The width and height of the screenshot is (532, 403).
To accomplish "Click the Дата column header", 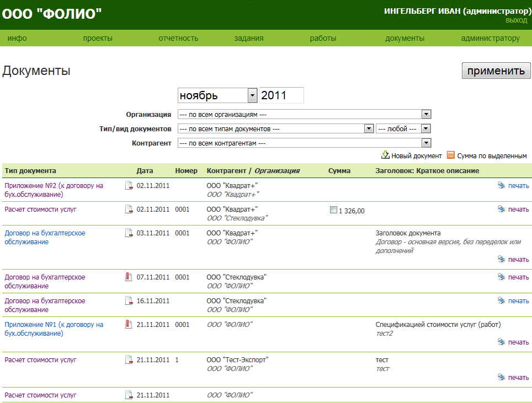I will [x=145, y=170].
